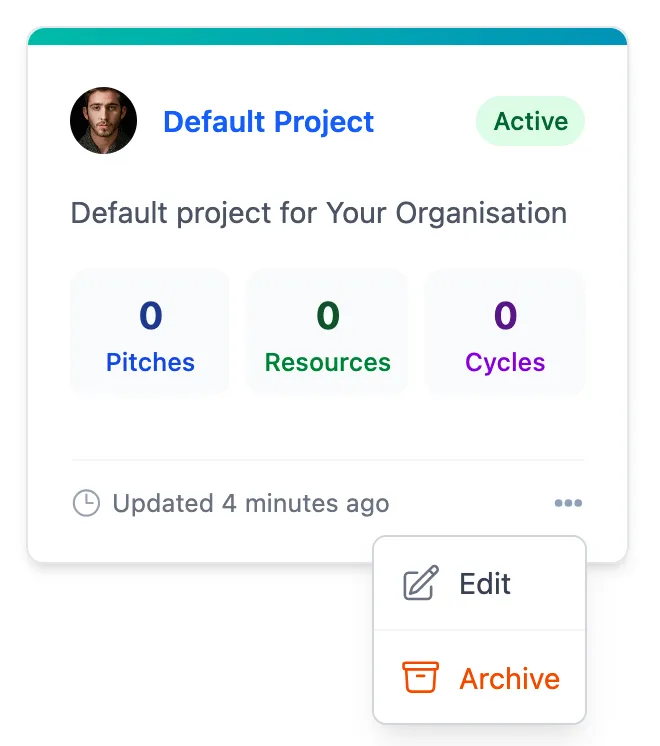This screenshot has height=746, width=660.
Task: Select Archive from the dropdown menu
Action: pyautogui.click(x=480, y=677)
